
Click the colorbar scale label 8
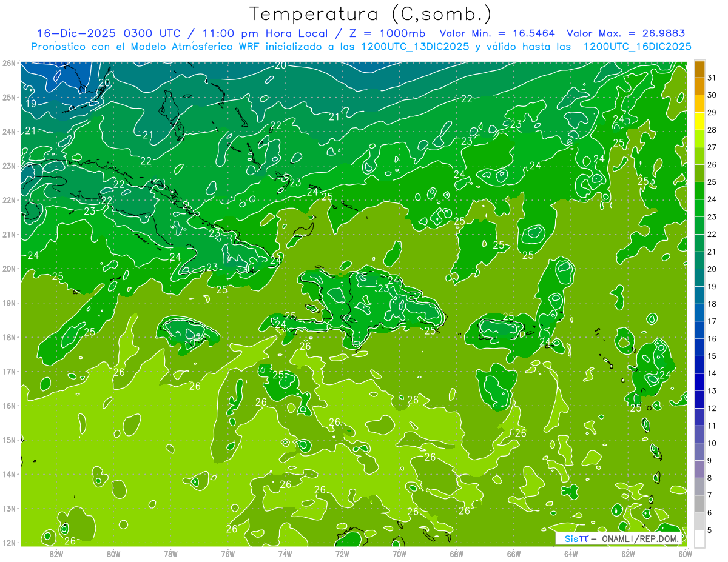click(709, 478)
